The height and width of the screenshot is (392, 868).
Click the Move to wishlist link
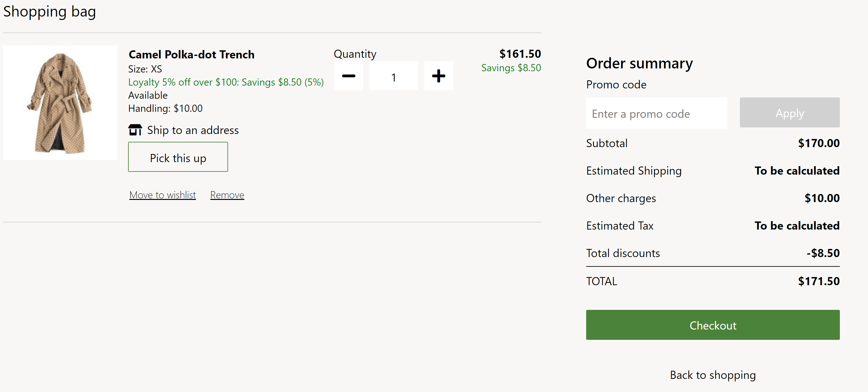162,194
